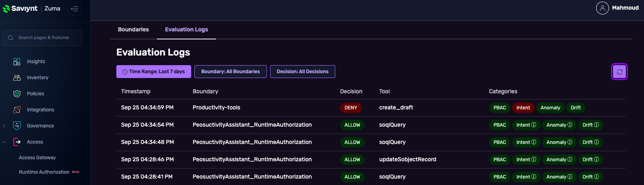
Task: Click the Decision column header
Action: tap(351, 91)
